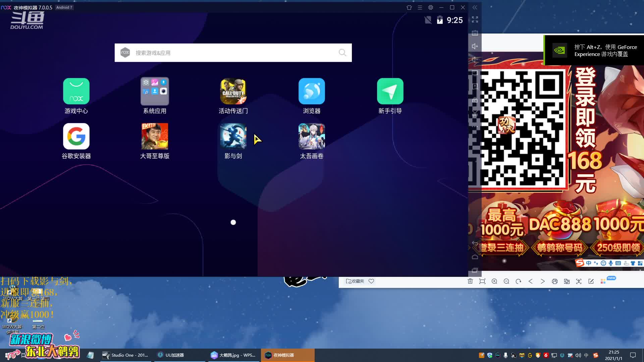Open Sogou soft keyboard

(618, 263)
